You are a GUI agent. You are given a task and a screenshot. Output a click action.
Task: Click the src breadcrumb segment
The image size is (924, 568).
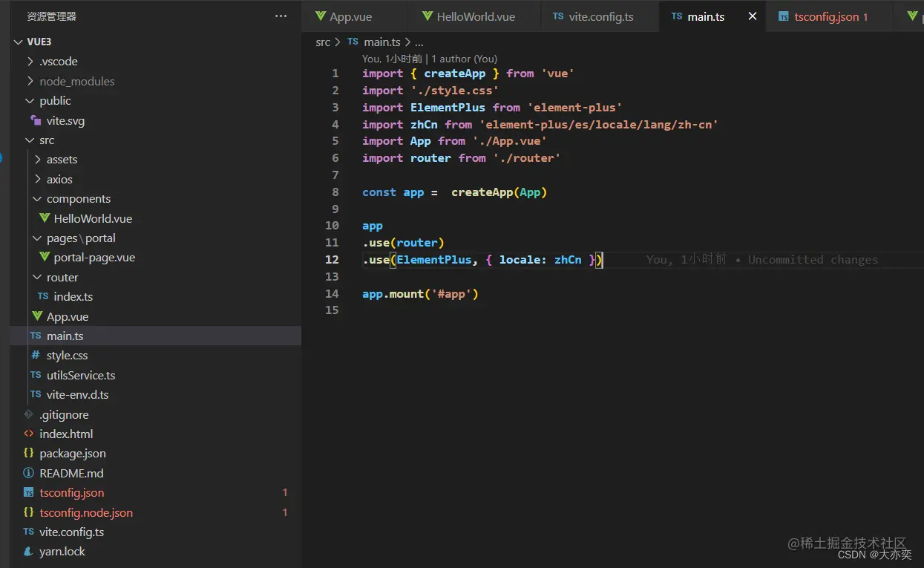tap(323, 42)
